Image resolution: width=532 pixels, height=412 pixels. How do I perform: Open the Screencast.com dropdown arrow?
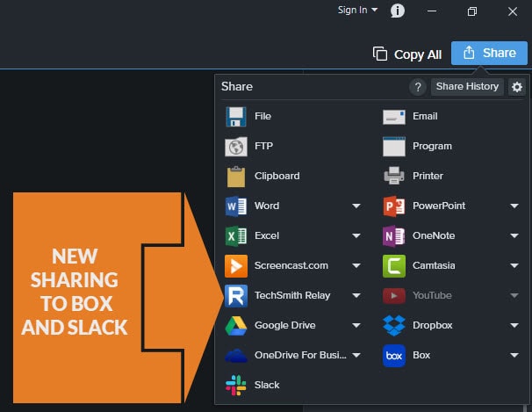point(356,265)
